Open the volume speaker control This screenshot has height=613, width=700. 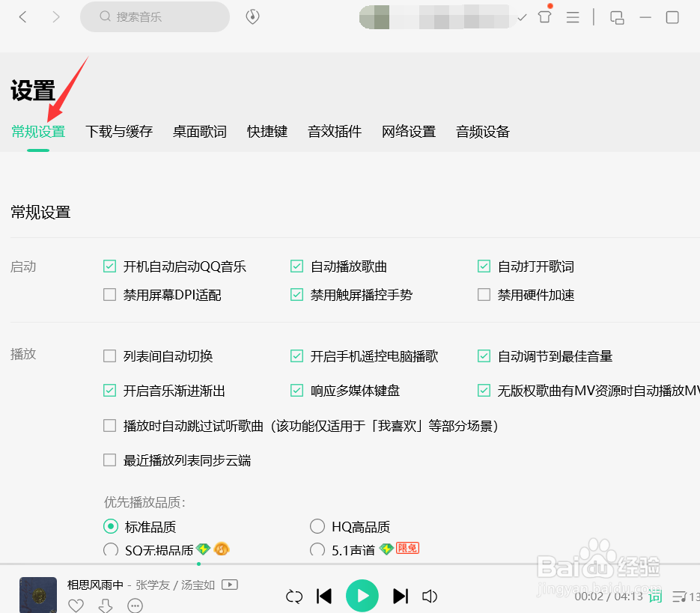click(430, 596)
